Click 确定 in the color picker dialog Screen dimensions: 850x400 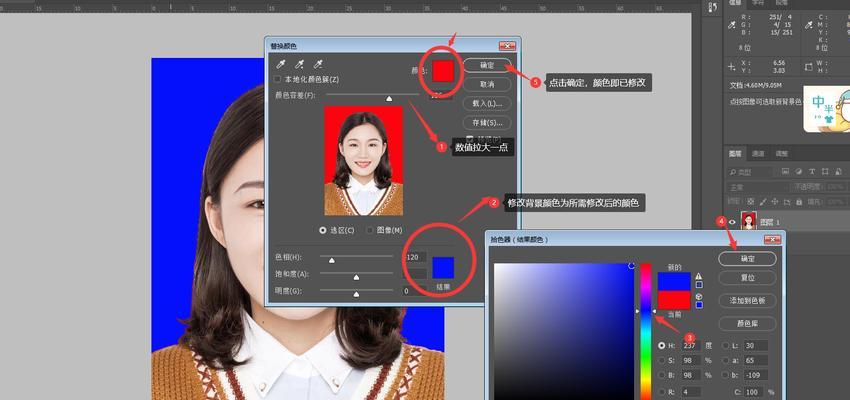click(x=748, y=259)
